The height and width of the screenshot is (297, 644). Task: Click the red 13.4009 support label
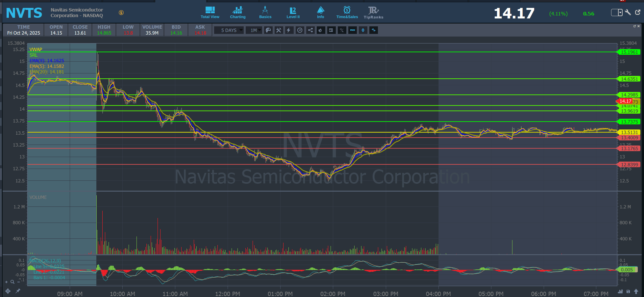(x=629, y=138)
